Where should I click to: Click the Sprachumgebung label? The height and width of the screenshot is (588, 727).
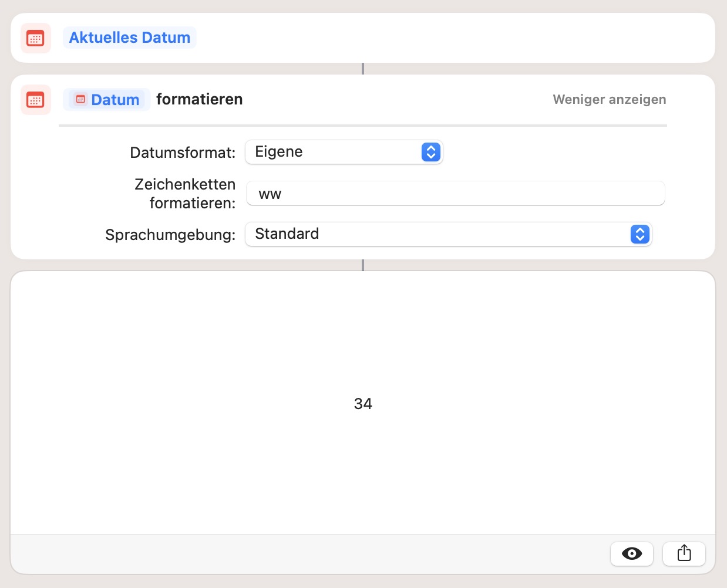[170, 235]
